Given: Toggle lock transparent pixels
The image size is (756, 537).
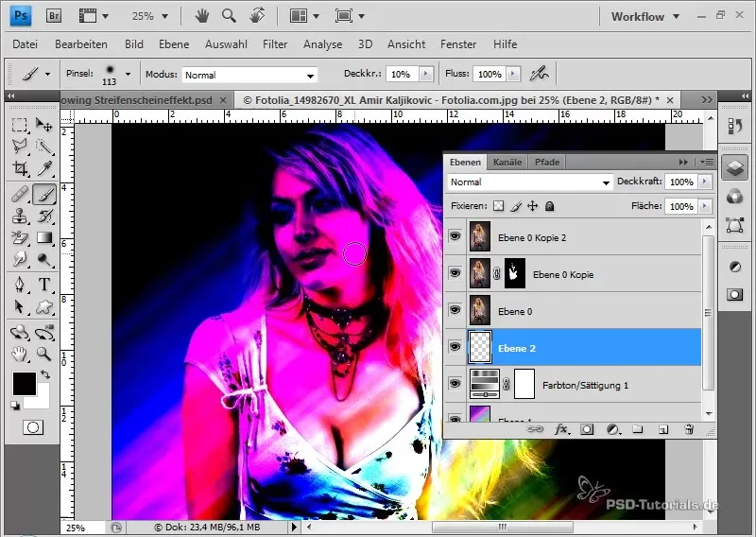Looking at the screenshot, I should coord(499,206).
